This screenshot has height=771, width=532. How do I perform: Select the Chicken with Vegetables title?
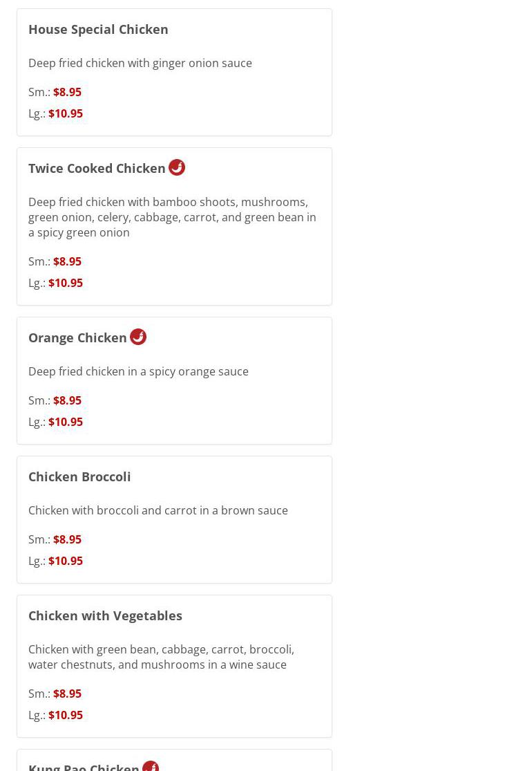coord(105,616)
